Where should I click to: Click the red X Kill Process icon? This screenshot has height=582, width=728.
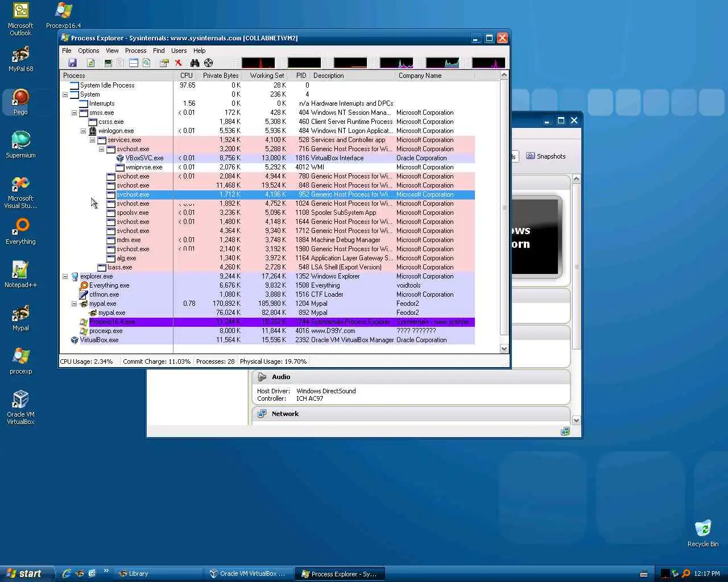(178, 63)
